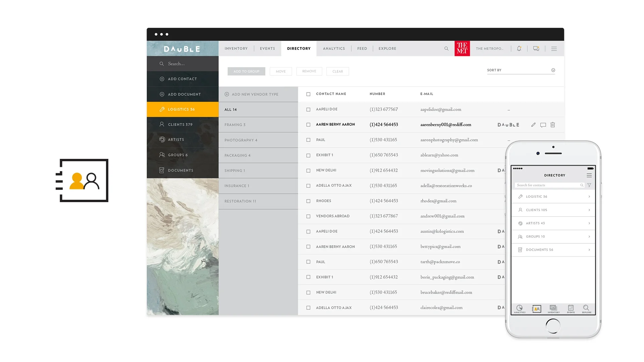Image resolution: width=644 pixels, height=362 pixels.
Task: Toggle the select-all checkbox in Contact Name header
Action: [x=308, y=94]
